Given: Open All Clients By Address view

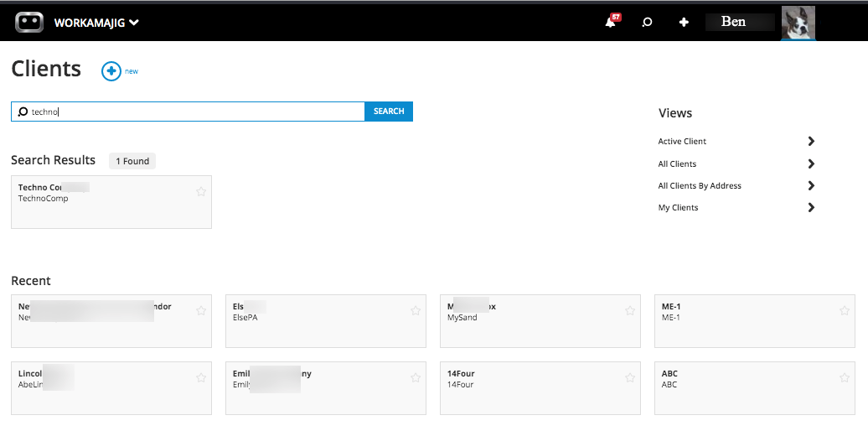Looking at the screenshot, I should [x=699, y=185].
